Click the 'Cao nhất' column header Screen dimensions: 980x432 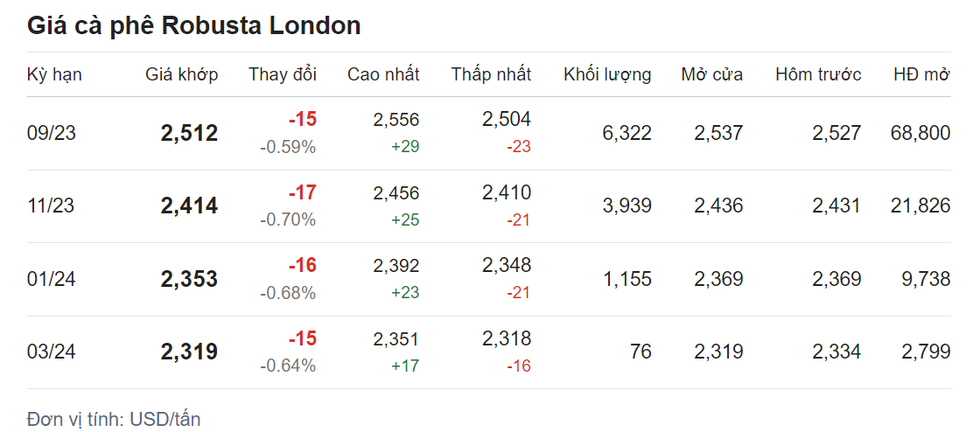(383, 74)
